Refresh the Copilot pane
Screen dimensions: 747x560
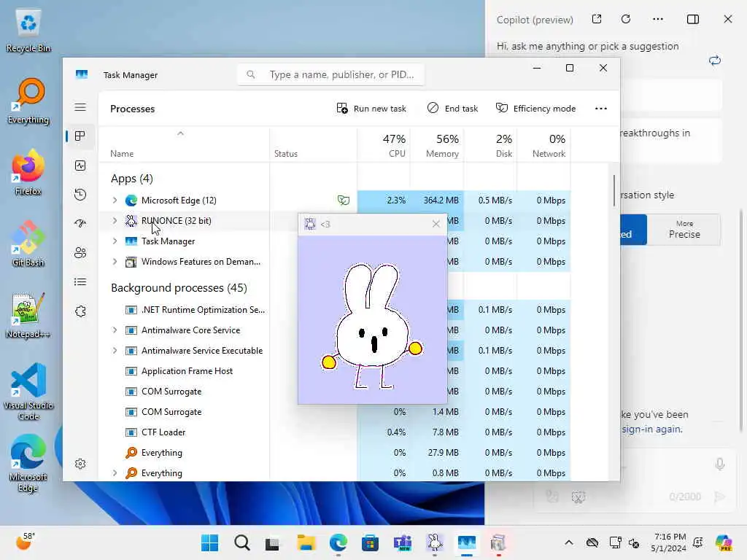coord(626,19)
